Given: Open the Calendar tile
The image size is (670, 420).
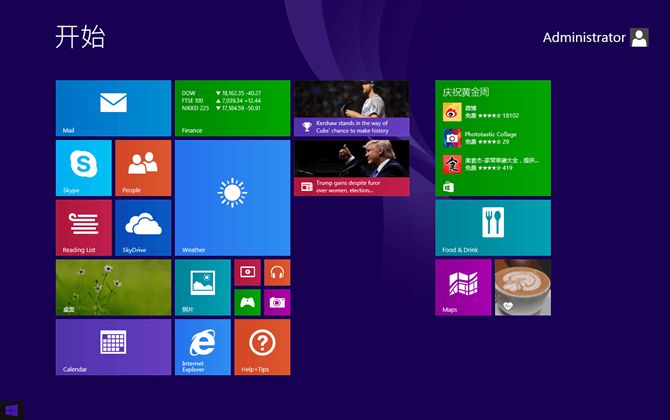Looking at the screenshot, I should click(x=113, y=346).
